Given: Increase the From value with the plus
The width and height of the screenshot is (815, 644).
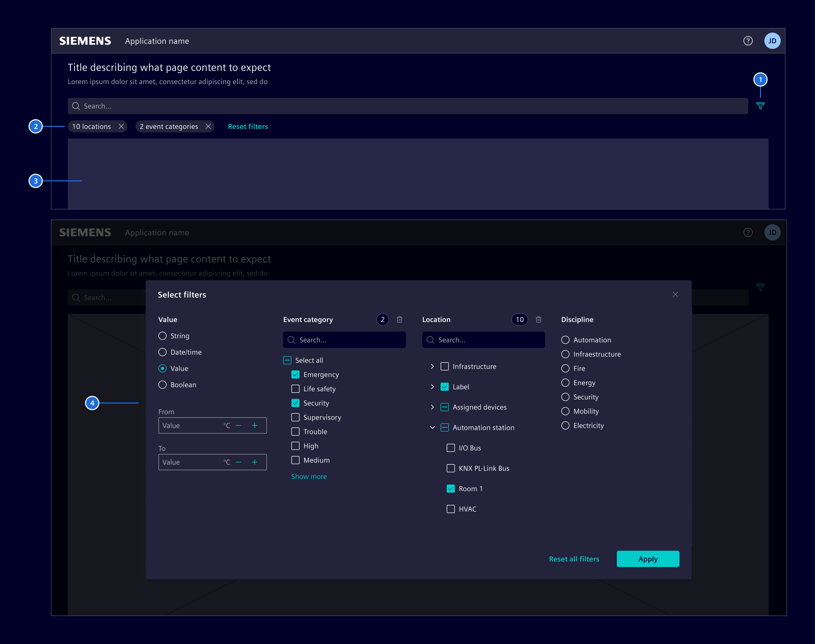Looking at the screenshot, I should [x=255, y=425].
